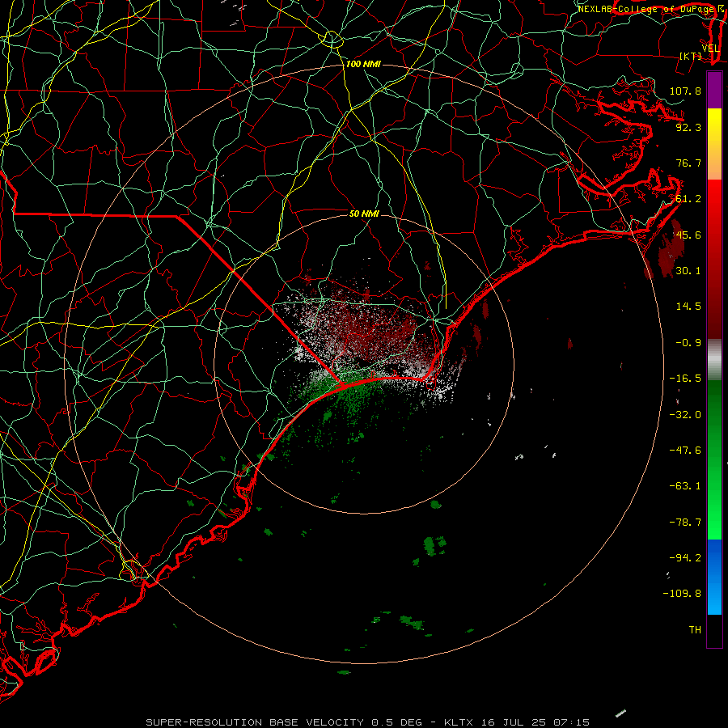Click the 107.8 legend value
This screenshot has height=728, width=728.
point(685,91)
